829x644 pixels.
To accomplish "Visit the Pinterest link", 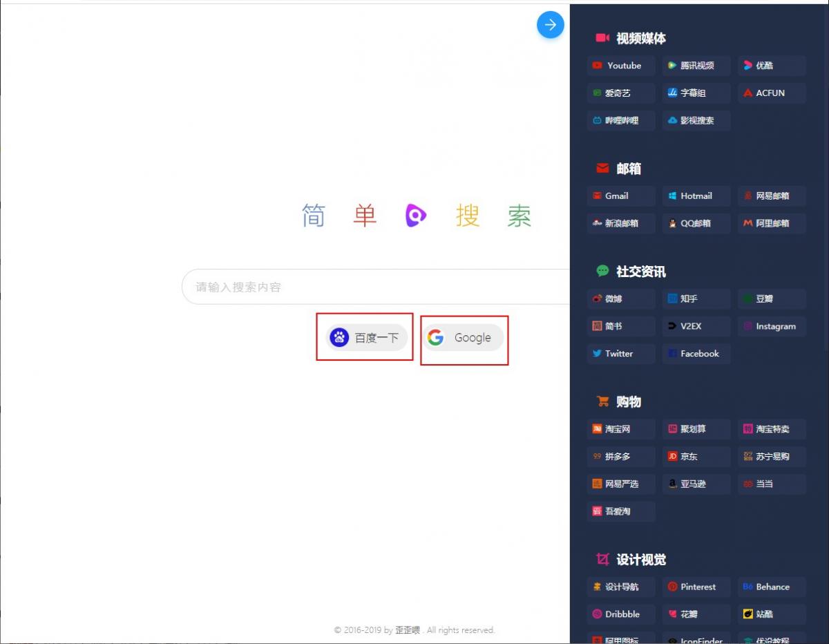I will (696, 587).
